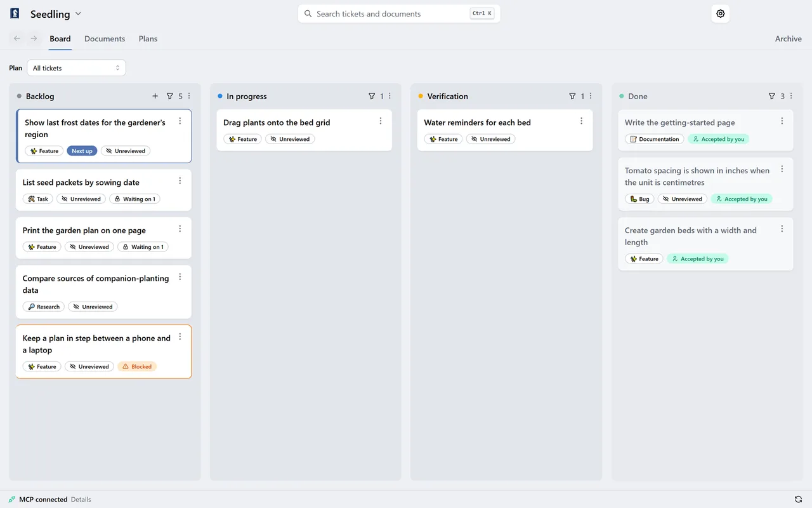The image size is (812, 508).
Task: Click the Backlog column title
Action: coord(40,97)
